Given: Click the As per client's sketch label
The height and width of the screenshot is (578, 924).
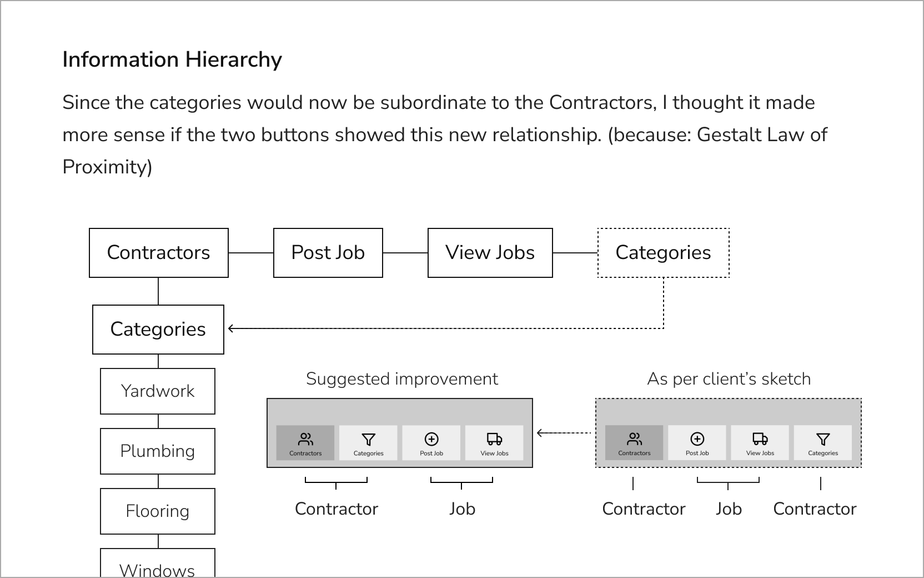Looking at the screenshot, I should point(729,379).
